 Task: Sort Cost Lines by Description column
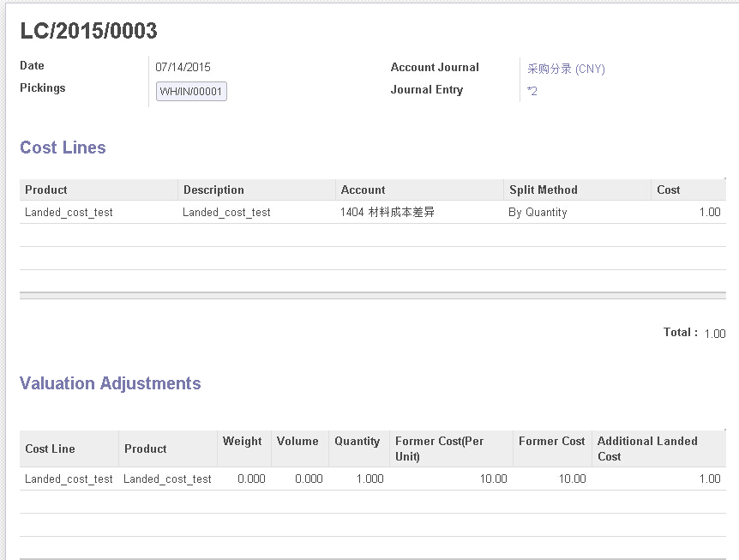213,190
